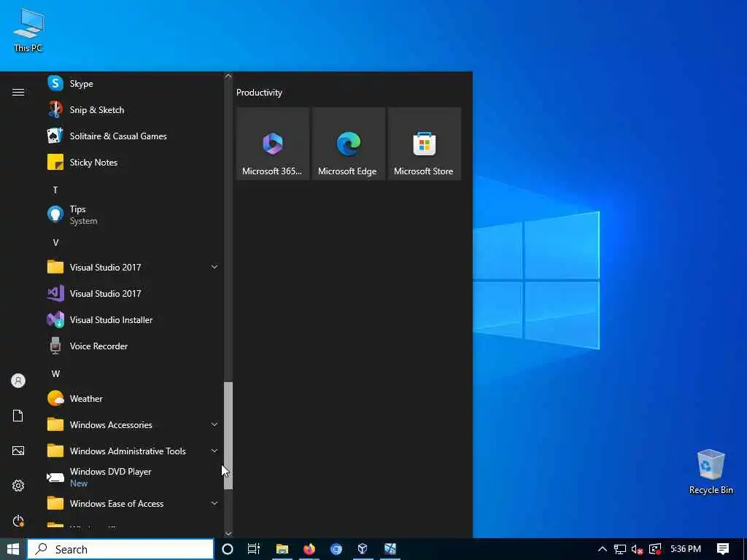Open the cube-shaped taskbar app
This screenshot has width=747, height=560.
363,549
